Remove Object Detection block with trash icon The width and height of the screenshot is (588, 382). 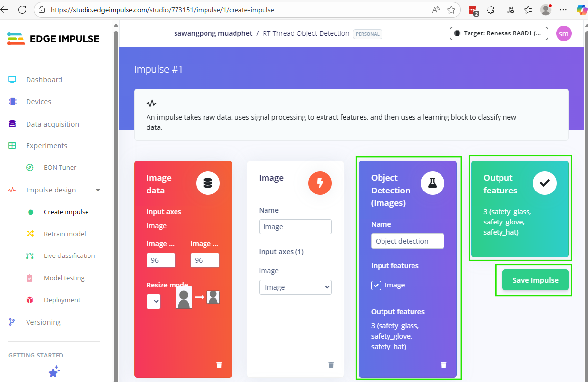tap(443, 365)
